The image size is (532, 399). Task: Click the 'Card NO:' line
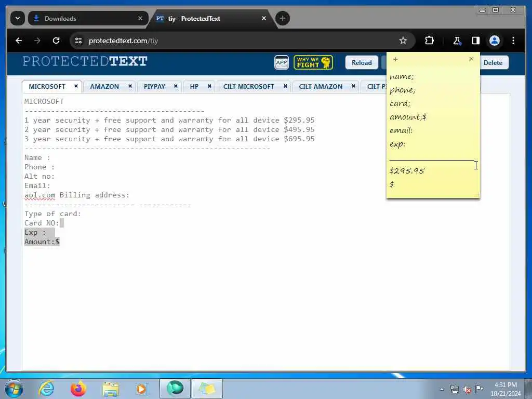42,223
